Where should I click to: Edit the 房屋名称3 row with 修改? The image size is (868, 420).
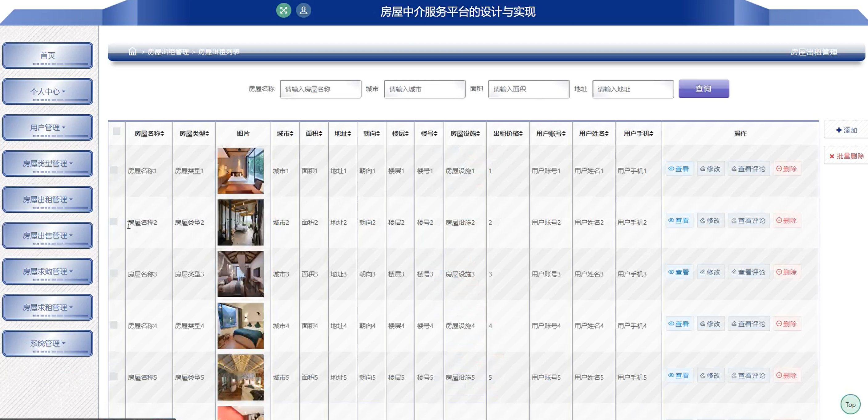click(x=710, y=272)
